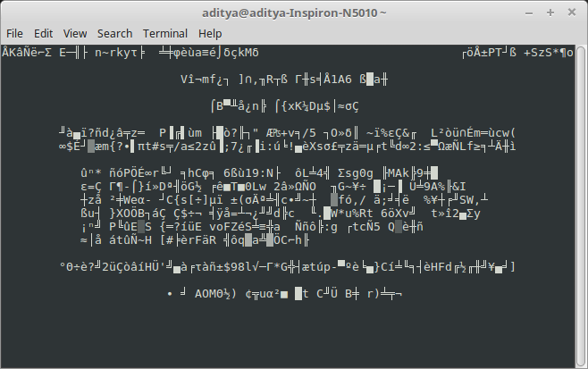Click the '6ßù19:N' text in terminal
The image size is (588, 369).
coord(254,172)
